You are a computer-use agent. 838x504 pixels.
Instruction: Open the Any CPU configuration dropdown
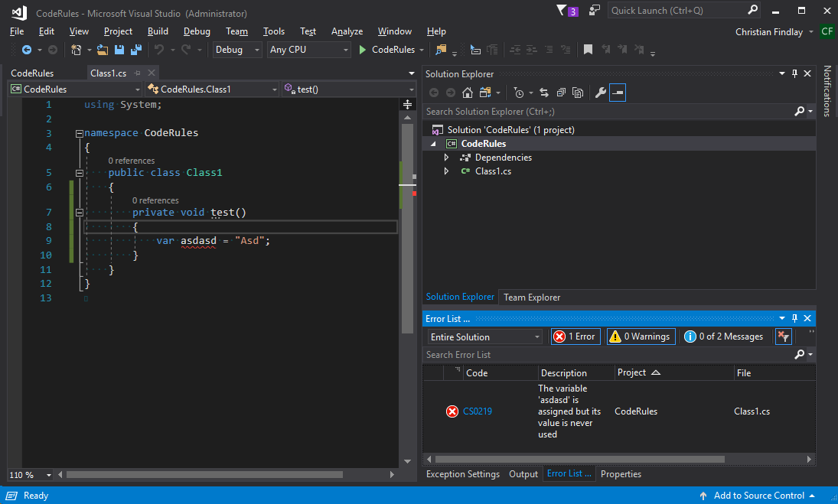(x=308, y=49)
